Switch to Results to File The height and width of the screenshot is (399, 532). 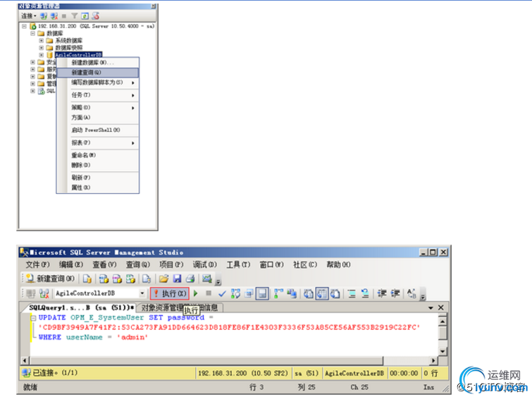pos(335,293)
